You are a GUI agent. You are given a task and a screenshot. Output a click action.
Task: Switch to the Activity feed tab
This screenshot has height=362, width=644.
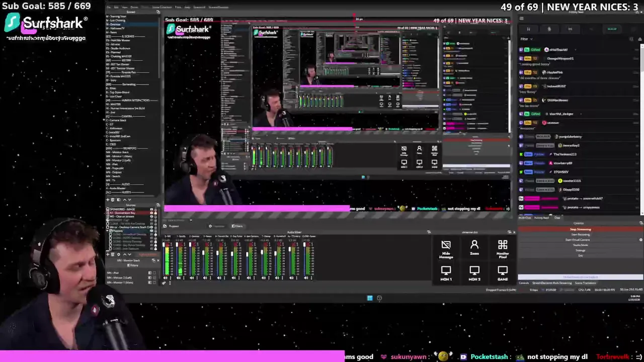[x=541, y=218]
